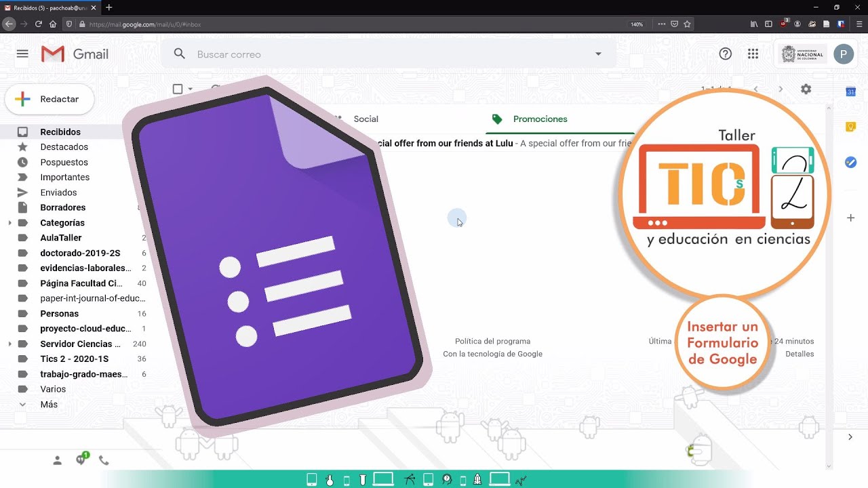Screen dimensions: 868x488
Task: Open Firefox library icon
Action: click(x=754, y=24)
